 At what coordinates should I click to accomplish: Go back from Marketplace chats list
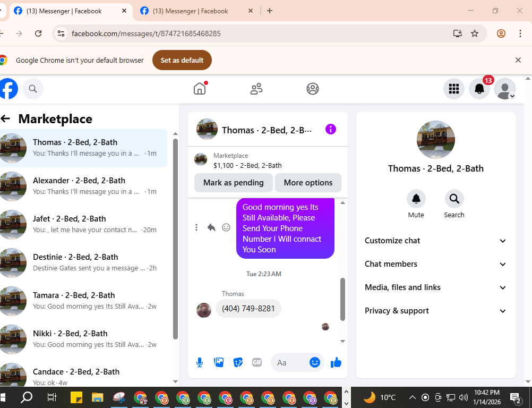(x=5, y=119)
